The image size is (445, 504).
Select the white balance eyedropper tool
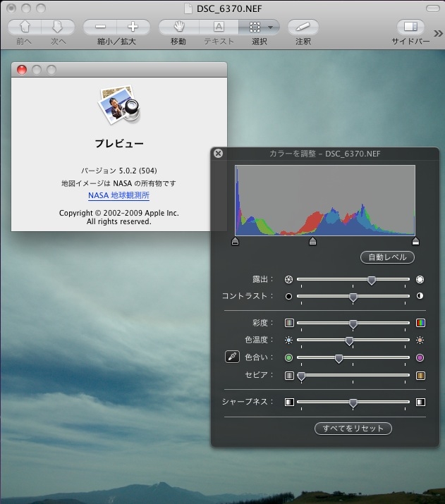pyautogui.click(x=232, y=357)
